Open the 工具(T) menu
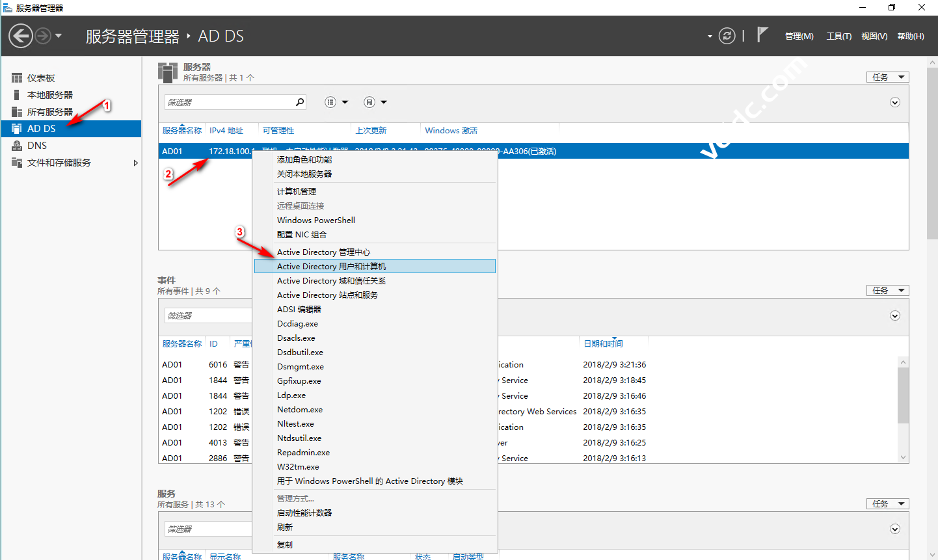 (x=838, y=36)
